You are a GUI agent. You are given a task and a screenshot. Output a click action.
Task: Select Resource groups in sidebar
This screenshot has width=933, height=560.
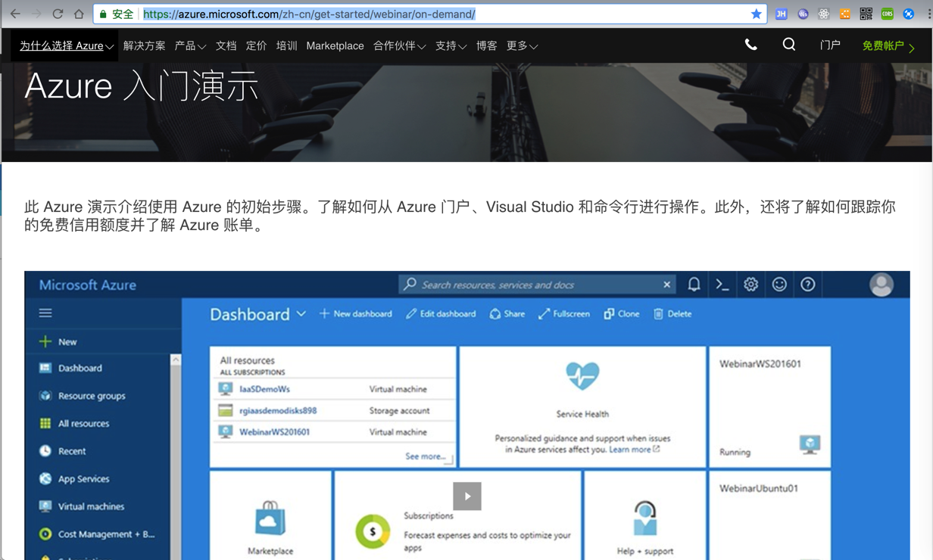[82, 396]
